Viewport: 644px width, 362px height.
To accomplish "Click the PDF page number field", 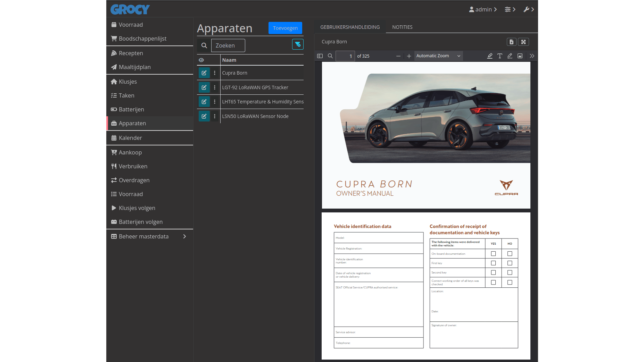I will [345, 56].
